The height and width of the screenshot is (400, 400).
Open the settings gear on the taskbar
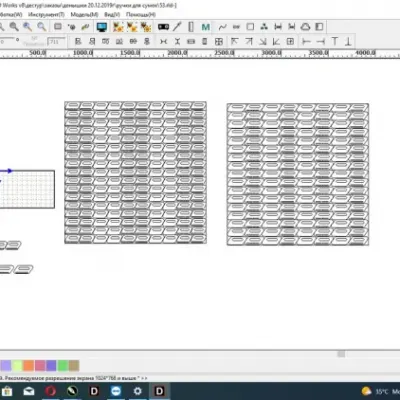137,391
